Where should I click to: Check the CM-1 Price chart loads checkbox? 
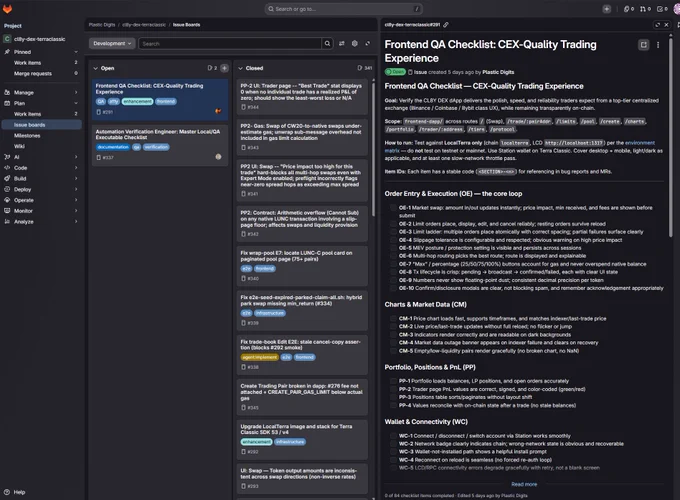tap(393, 319)
